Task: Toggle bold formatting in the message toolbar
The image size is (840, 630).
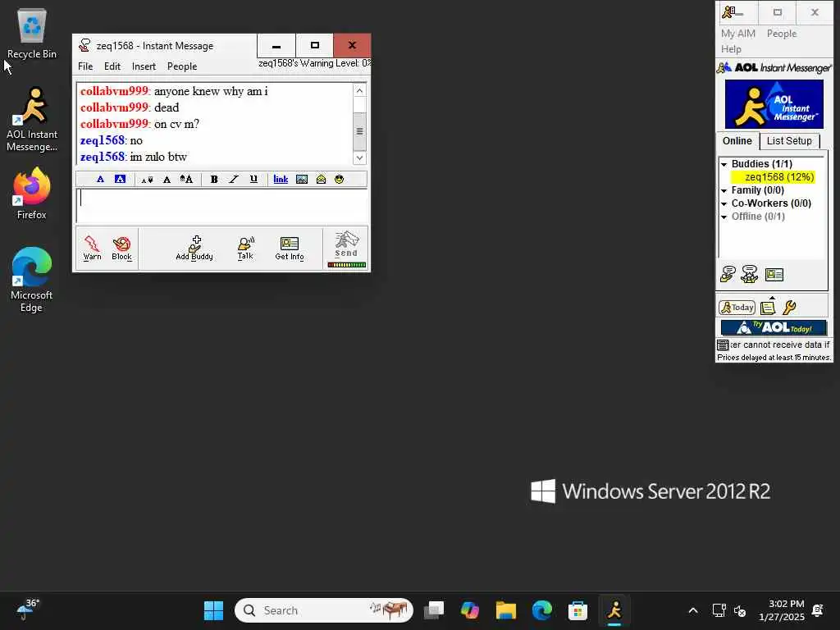Action: click(214, 180)
